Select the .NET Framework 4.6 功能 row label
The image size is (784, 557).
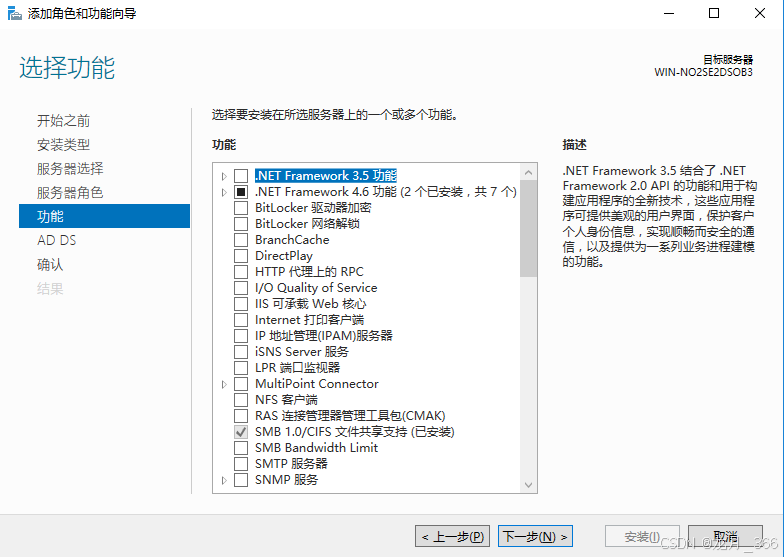point(386,192)
